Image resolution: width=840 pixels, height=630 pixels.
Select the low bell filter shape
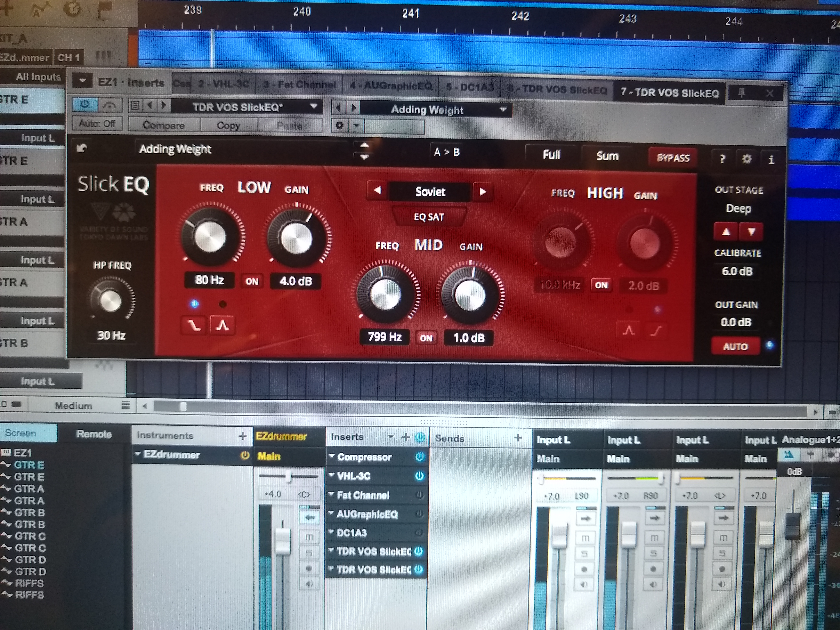point(223,325)
